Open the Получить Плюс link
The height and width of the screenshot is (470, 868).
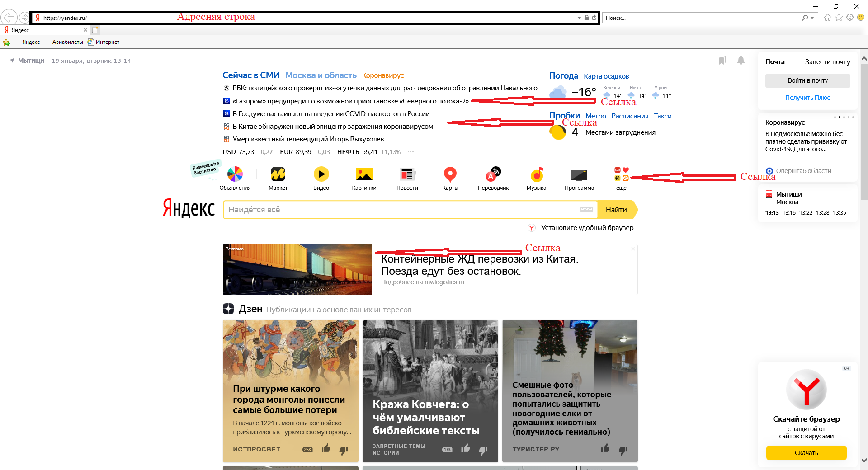(807, 98)
